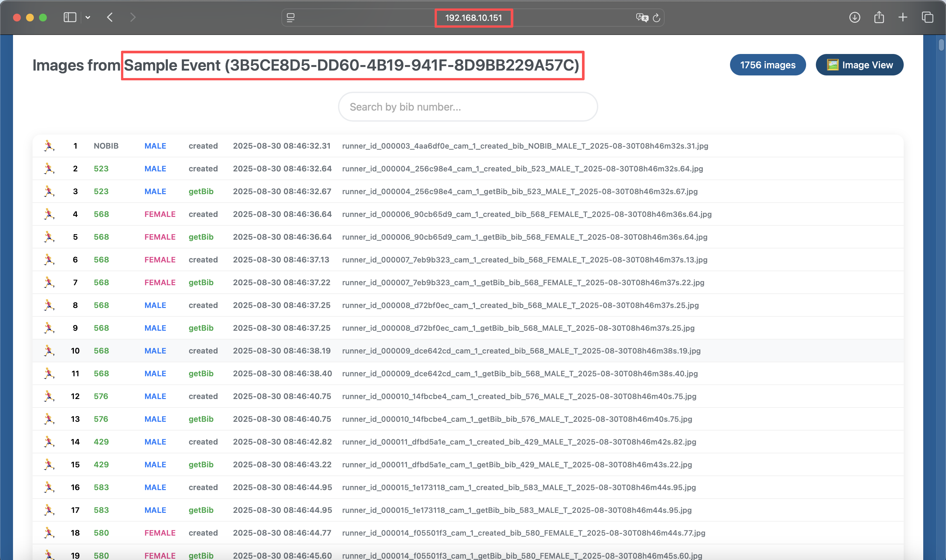Screen dimensions: 946x560
Task: Go back using the back arrow
Action: [x=110, y=17]
